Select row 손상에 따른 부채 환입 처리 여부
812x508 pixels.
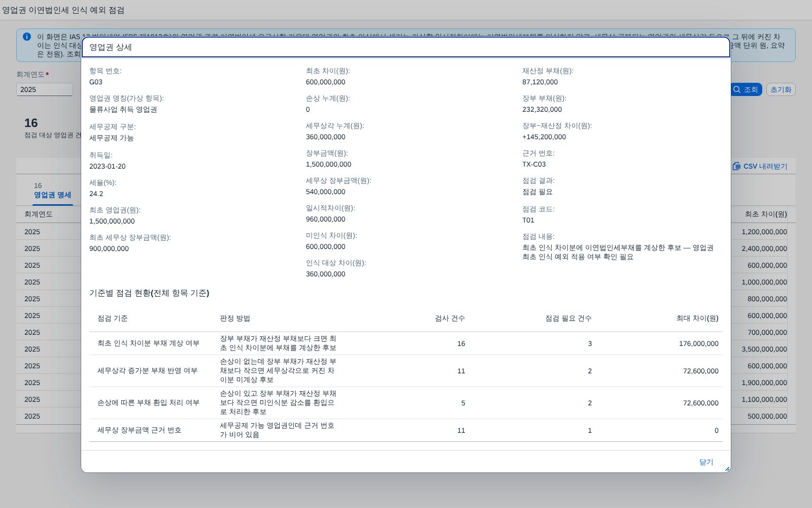click(406, 403)
